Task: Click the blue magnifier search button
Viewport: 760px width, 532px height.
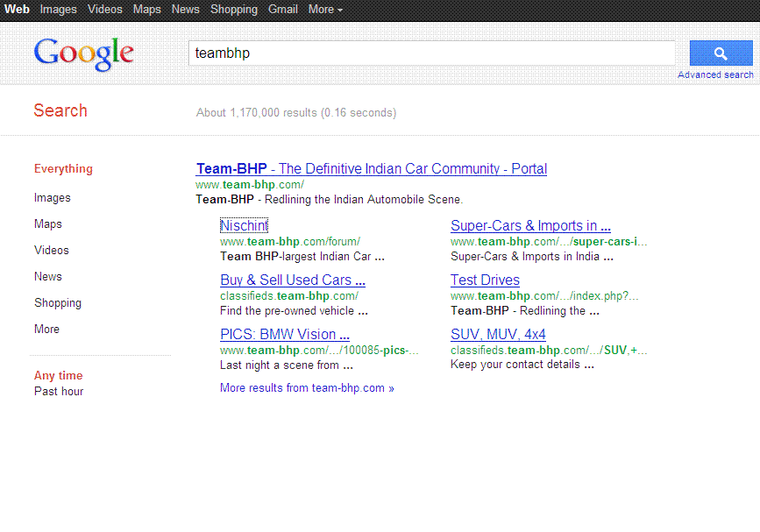Action: click(721, 53)
